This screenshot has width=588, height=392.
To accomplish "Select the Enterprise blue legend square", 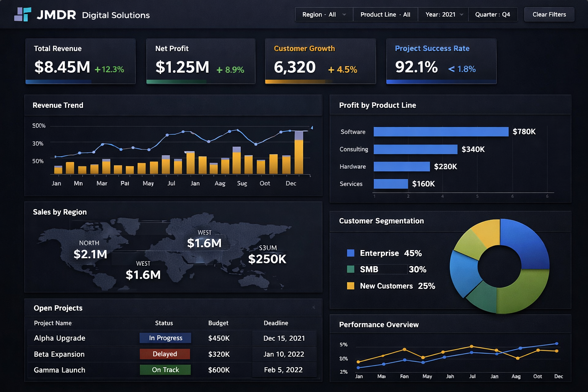I will click(351, 253).
